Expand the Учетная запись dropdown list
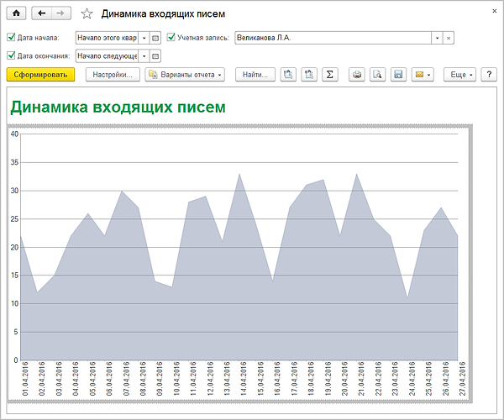 point(437,38)
